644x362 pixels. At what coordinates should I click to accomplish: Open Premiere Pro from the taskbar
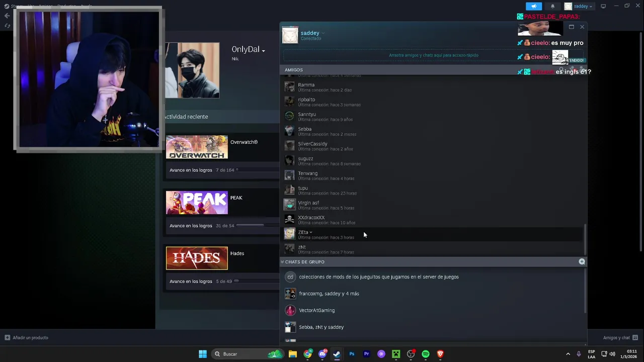(x=366, y=354)
